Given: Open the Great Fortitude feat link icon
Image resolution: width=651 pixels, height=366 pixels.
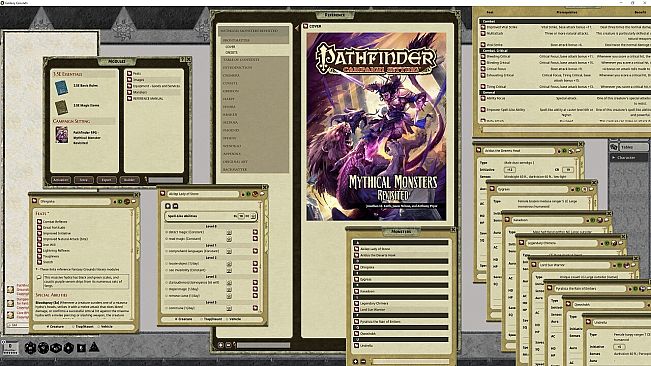Looking at the screenshot, I should click(39, 227).
